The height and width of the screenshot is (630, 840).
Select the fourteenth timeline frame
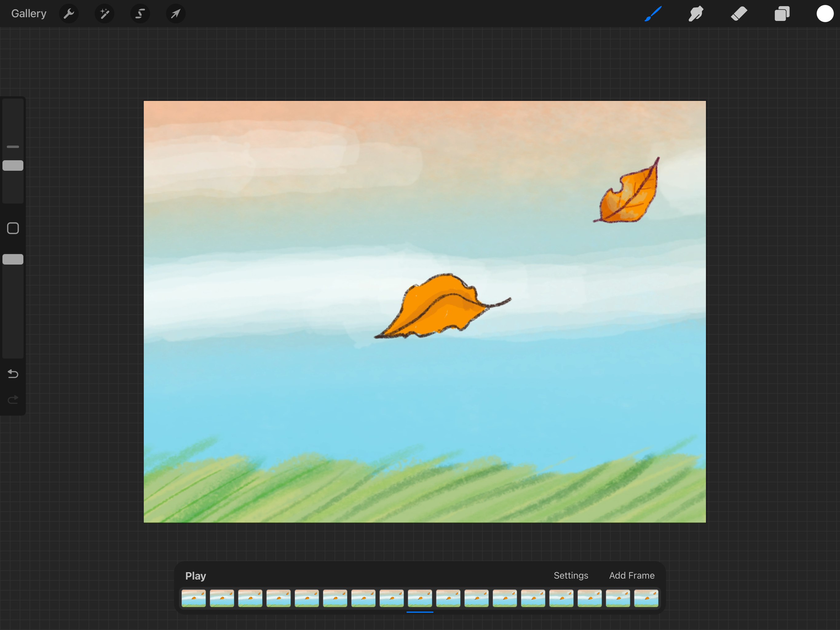[561, 598]
